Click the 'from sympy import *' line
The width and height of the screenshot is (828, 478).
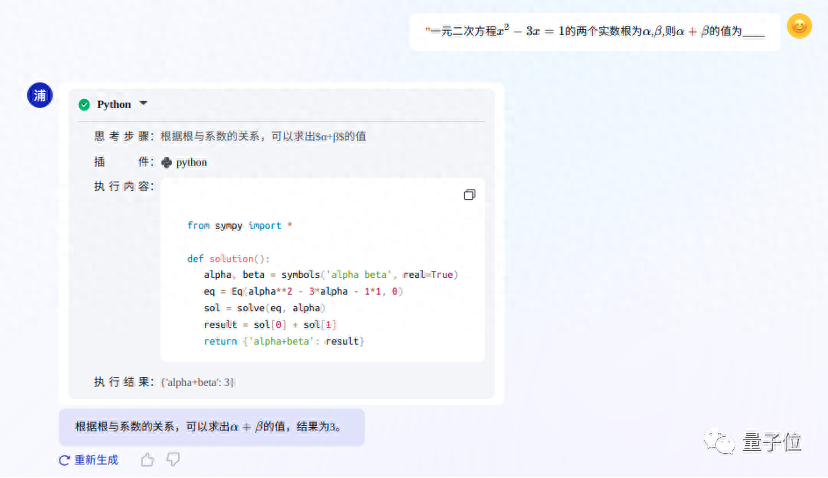pyautogui.click(x=239, y=226)
